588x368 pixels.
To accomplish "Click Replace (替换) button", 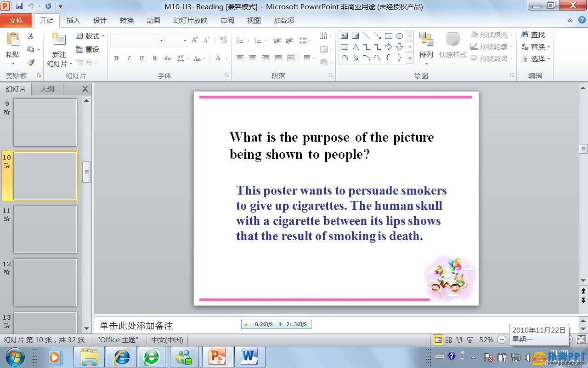I will coord(536,47).
